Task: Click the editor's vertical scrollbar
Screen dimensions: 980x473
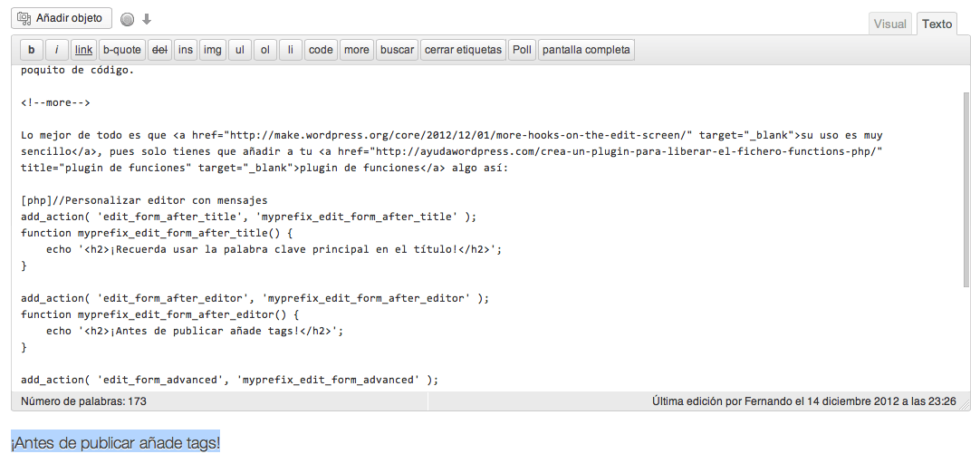Action: pyautogui.click(x=966, y=190)
